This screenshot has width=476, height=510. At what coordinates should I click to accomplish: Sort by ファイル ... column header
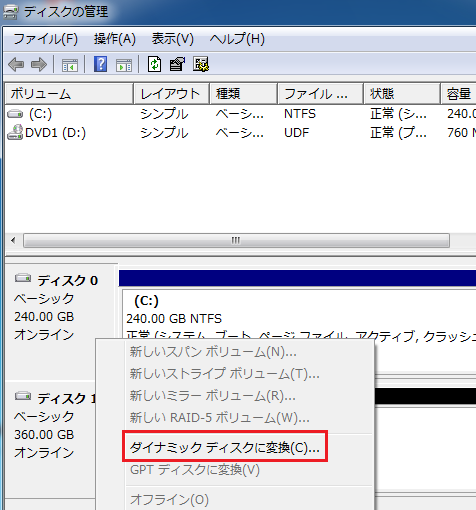(320, 94)
